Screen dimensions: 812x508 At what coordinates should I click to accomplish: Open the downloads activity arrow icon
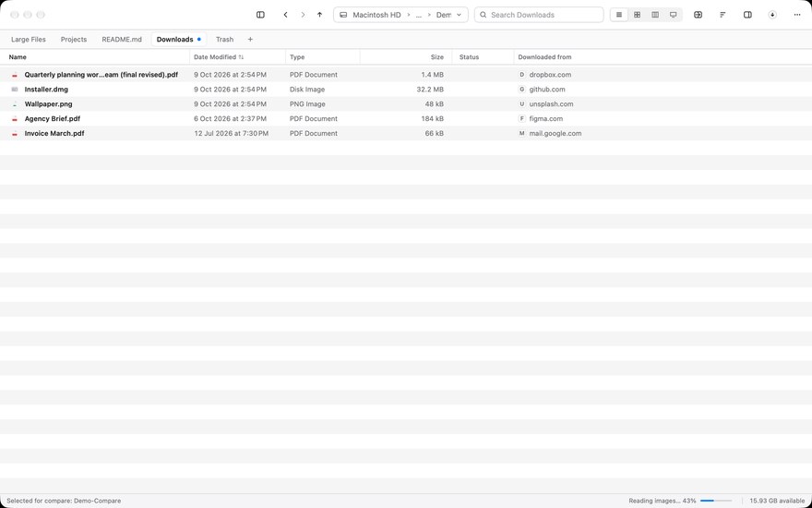[x=772, y=15]
